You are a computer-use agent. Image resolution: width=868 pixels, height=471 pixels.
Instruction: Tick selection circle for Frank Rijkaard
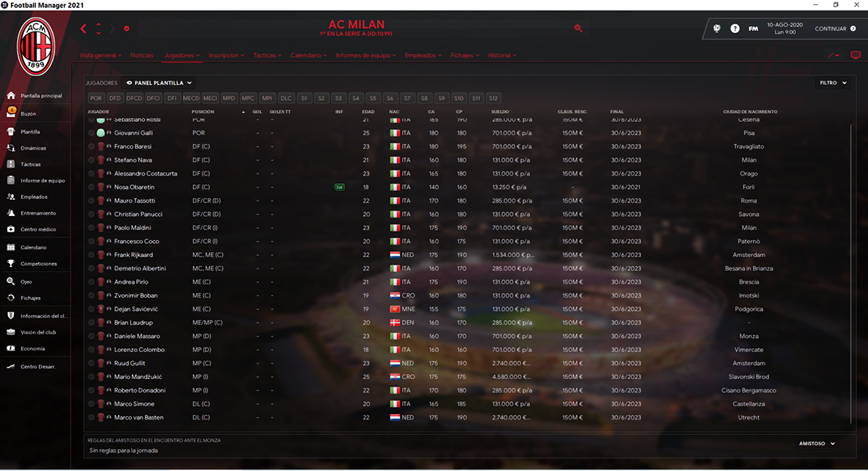(91, 254)
